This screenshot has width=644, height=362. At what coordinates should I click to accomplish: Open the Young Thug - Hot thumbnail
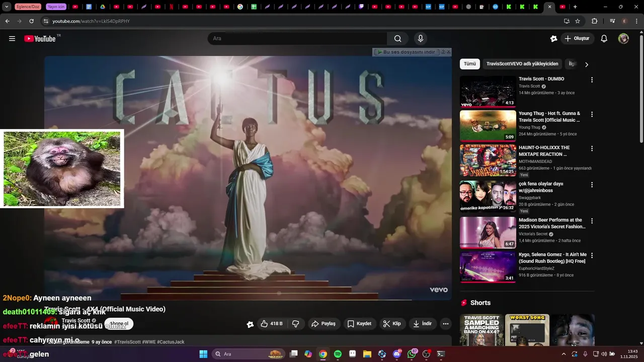pos(488,126)
